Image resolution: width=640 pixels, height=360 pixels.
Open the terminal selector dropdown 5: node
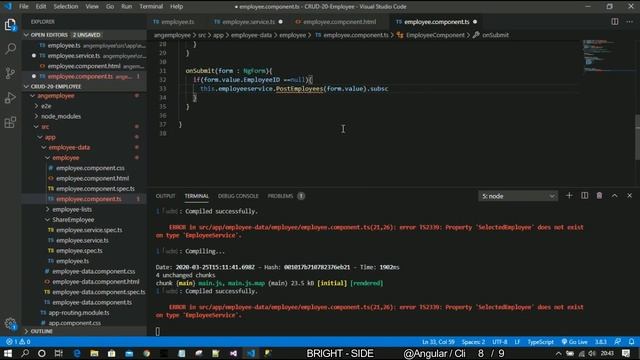point(518,196)
